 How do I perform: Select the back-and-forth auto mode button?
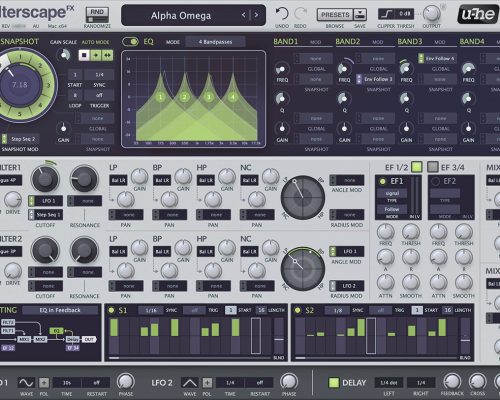point(107,55)
